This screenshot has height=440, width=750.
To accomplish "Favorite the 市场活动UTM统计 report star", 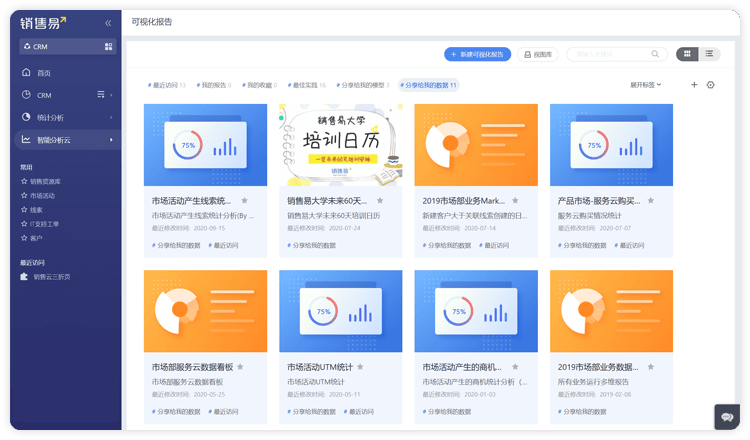I will point(360,367).
